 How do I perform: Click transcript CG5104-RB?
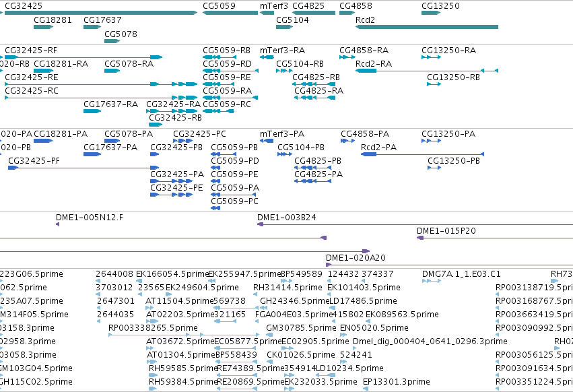click(x=284, y=71)
